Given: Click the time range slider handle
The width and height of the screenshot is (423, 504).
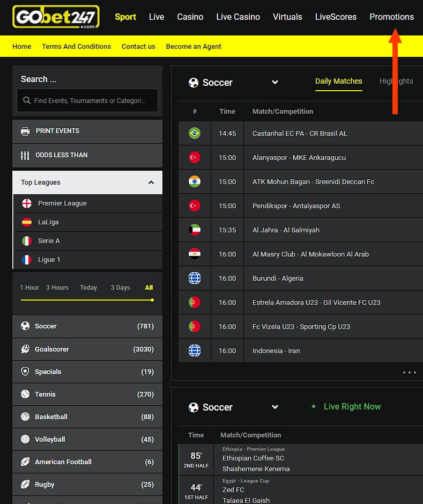Looking at the screenshot, I should pos(152,300).
